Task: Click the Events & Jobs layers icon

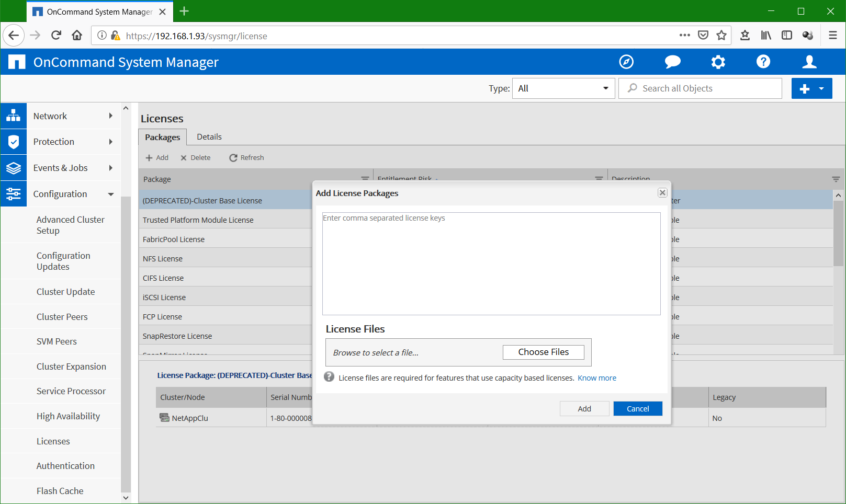Action: pos(14,168)
